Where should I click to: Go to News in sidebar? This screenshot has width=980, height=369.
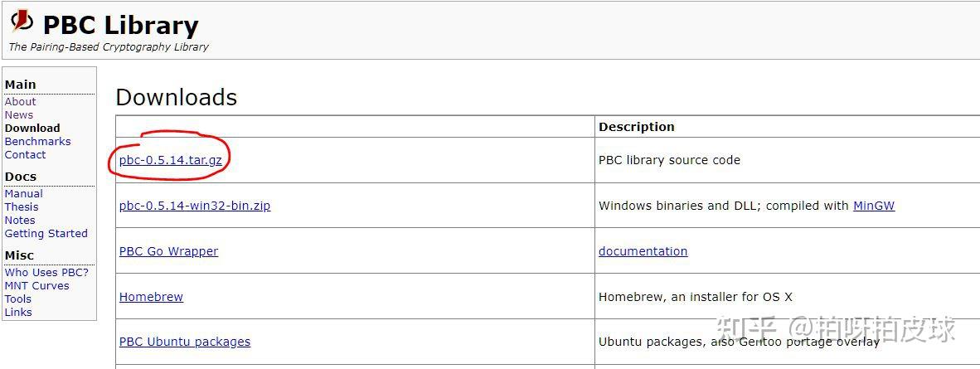[19, 115]
